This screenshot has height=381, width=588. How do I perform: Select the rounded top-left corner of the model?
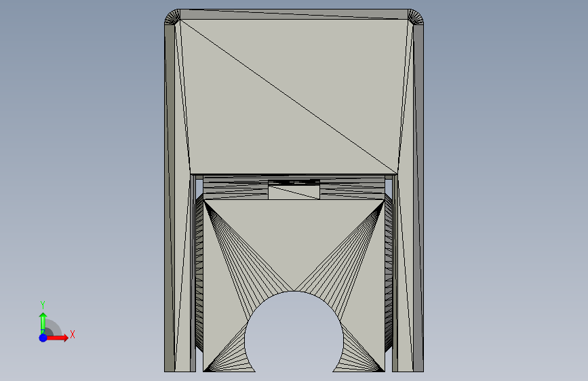pos(172,17)
